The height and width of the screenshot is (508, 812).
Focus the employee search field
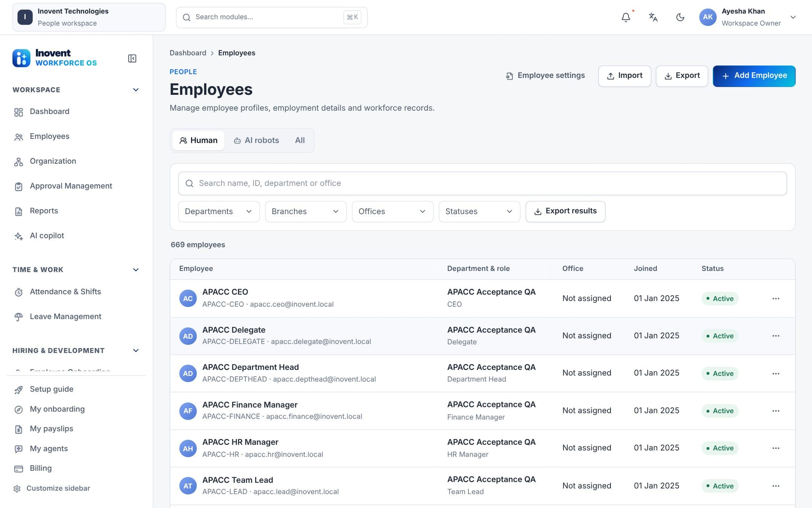point(482,183)
